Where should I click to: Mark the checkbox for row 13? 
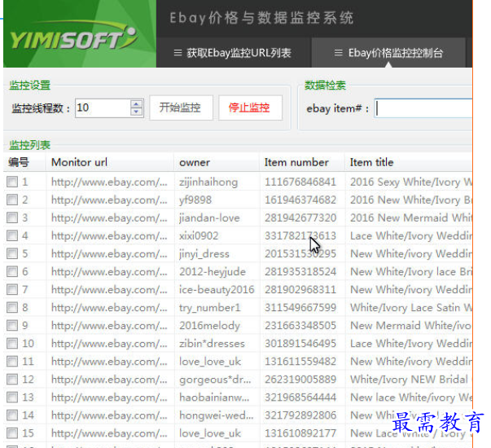12,397
